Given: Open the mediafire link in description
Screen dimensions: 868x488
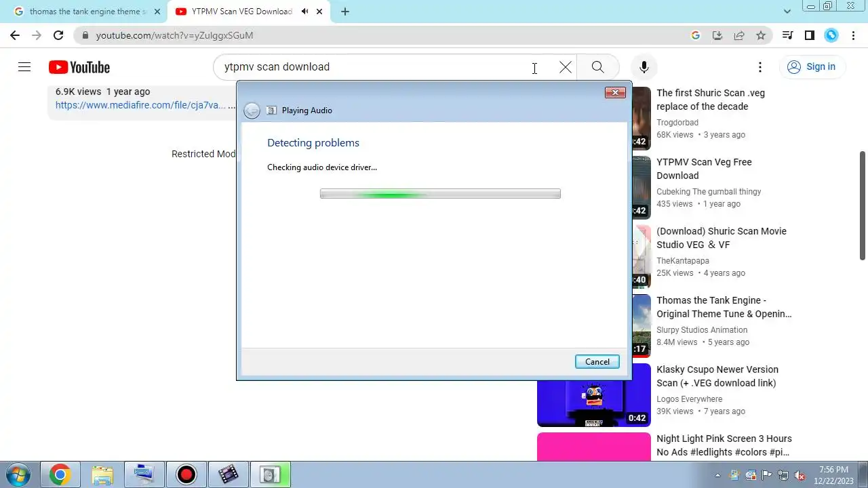Looking at the screenshot, I should [140, 105].
